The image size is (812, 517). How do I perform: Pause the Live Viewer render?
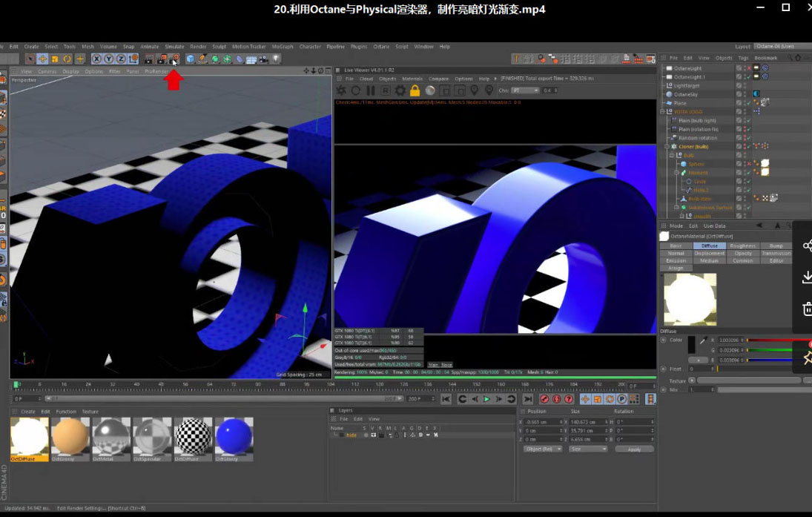371,90
